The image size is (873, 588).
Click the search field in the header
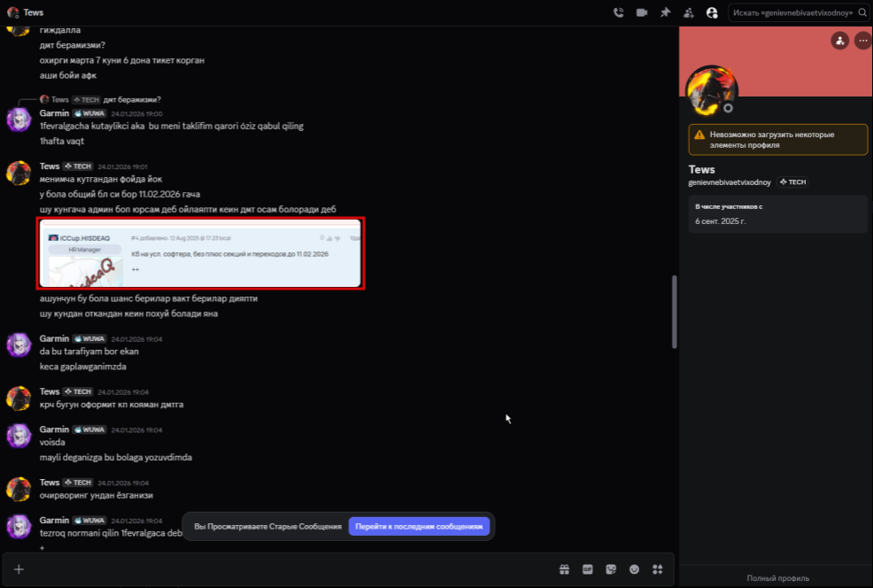click(799, 12)
